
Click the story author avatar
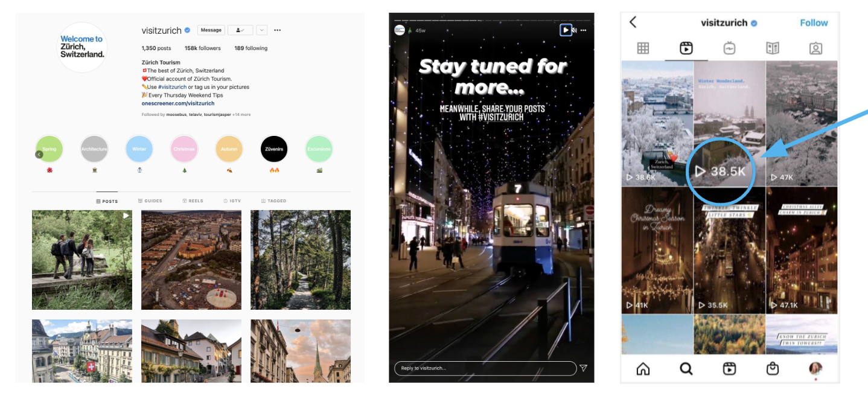coord(399,30)
